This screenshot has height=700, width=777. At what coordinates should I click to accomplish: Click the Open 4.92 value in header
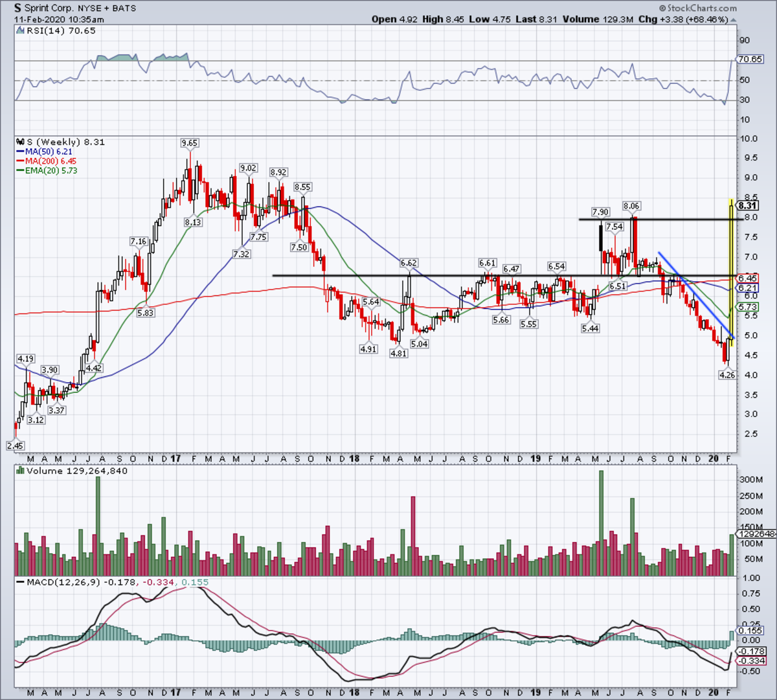[x=394, y=19]
